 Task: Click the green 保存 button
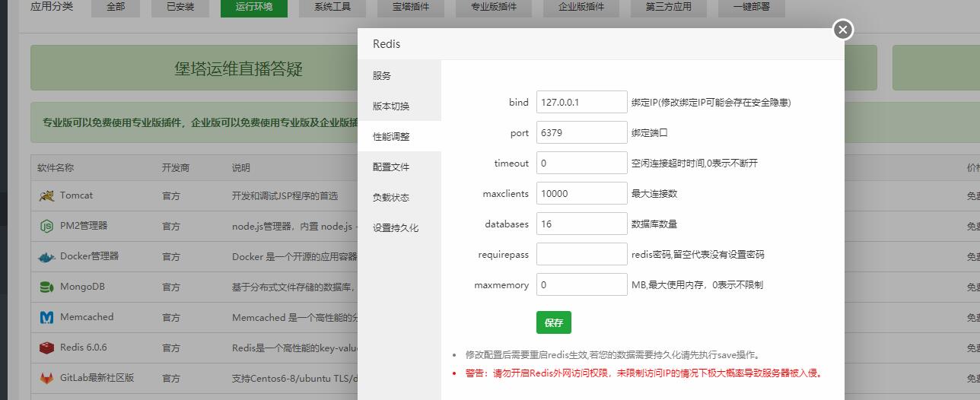coord(554,322)
